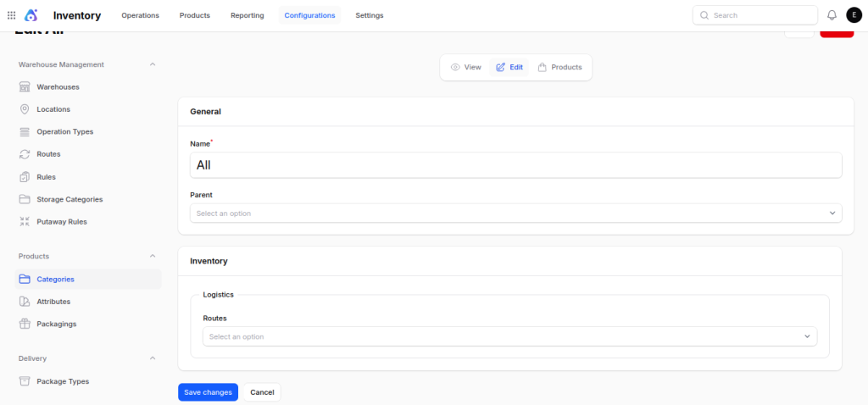Open Package Types in sidebar
Screen dimensions: 868x405
[88, 381]
